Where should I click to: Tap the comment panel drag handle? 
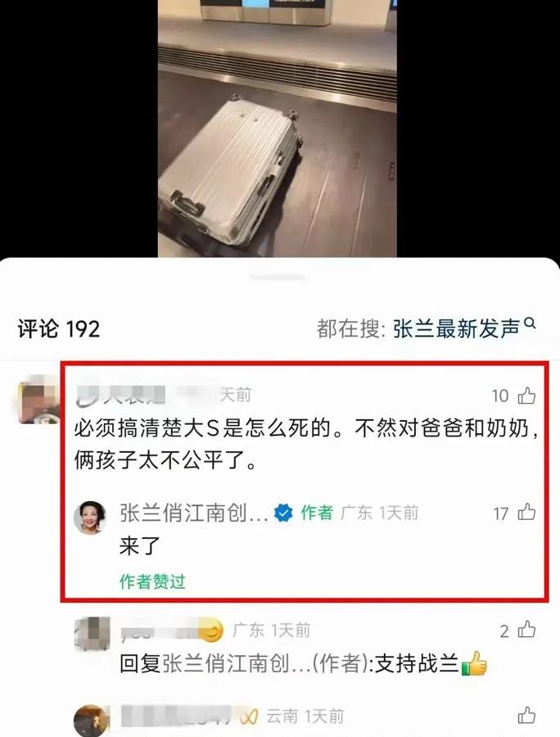(x=278, y=278)
